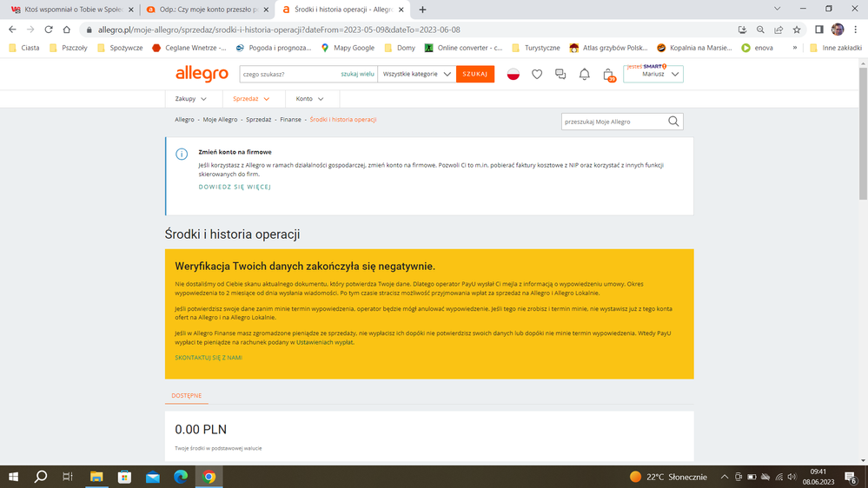
Task: Reload the page with refresh icon
Action: coord(49,30)
